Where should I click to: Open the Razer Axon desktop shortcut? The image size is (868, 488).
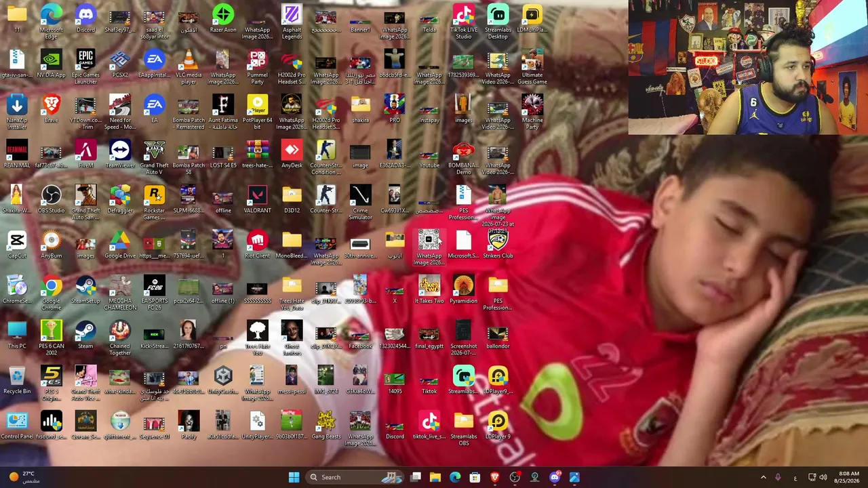pos(223,19)
